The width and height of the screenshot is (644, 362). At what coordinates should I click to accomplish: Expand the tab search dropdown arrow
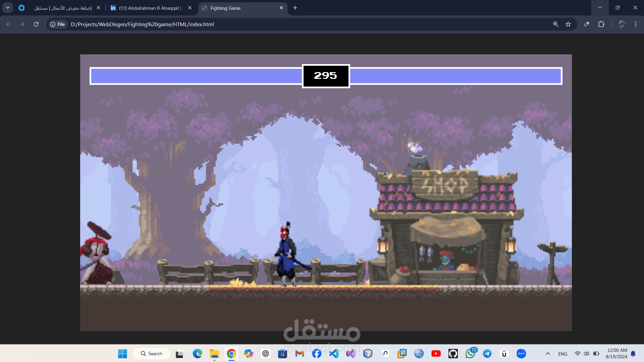(8, 8)
